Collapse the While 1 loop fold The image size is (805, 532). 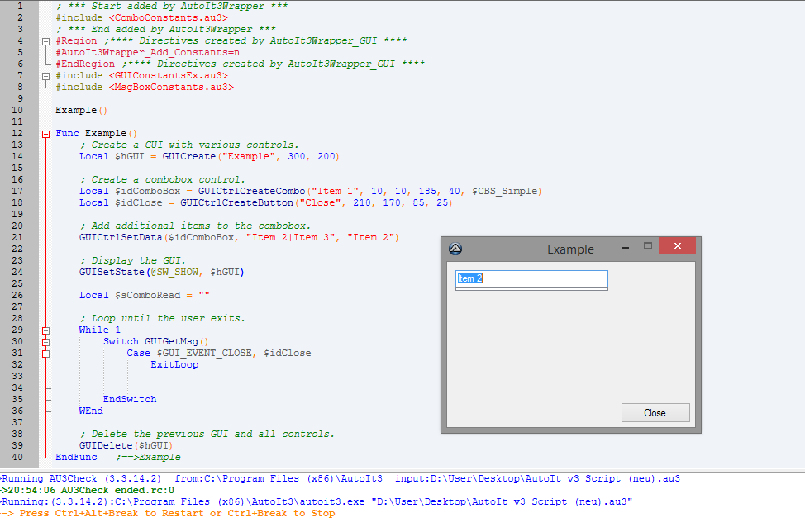coord(45,330)
